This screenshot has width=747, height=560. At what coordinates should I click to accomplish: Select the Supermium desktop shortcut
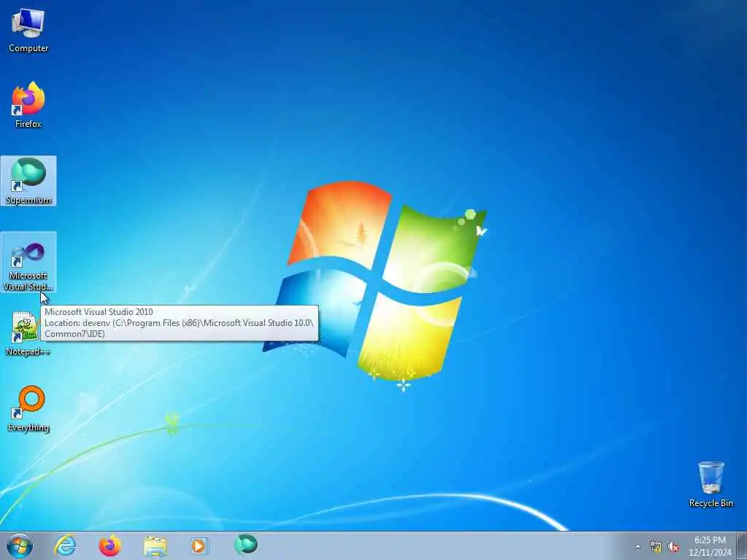click(28, 181)
